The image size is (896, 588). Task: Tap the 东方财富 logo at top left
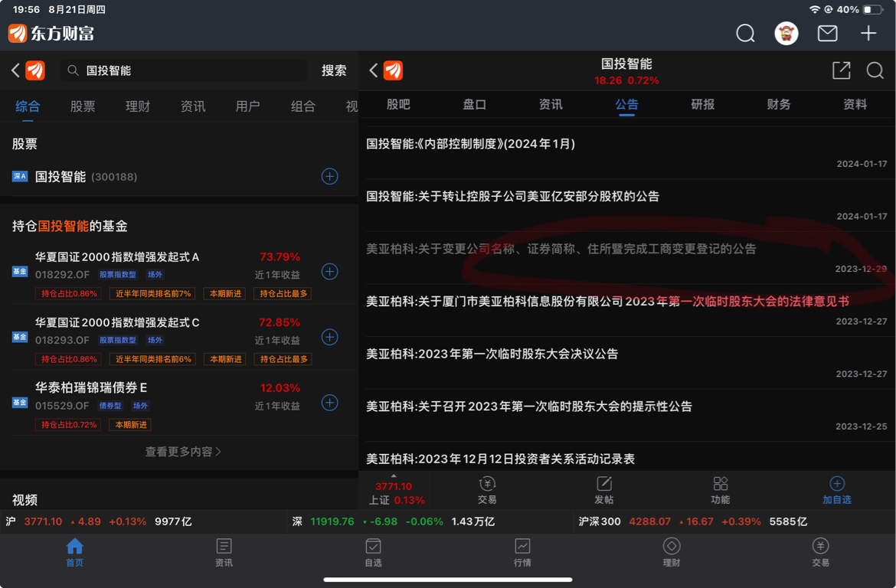click(x=51, y=34)
